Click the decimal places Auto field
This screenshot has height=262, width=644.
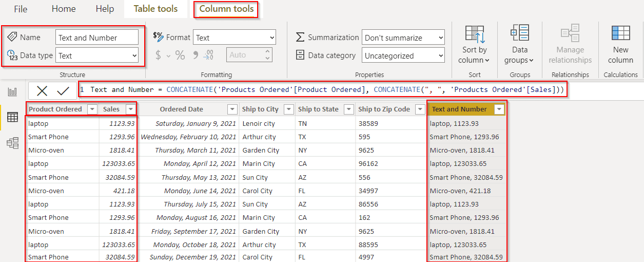[x=249, y=55]
